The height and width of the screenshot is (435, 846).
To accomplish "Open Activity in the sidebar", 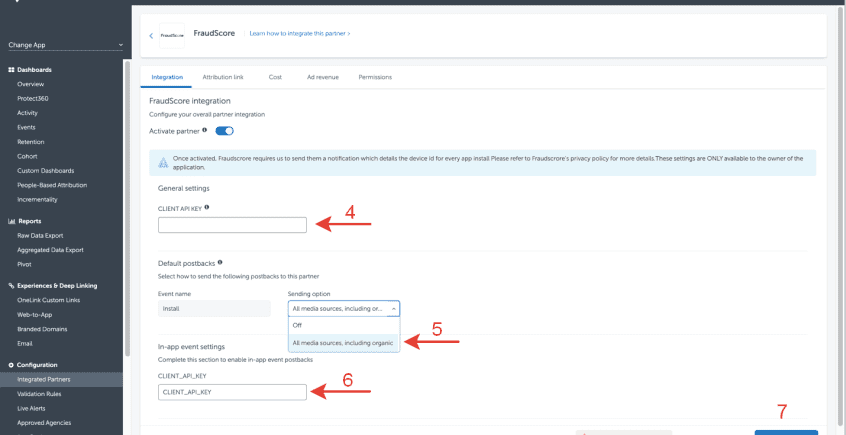I will tap(28, 113).
